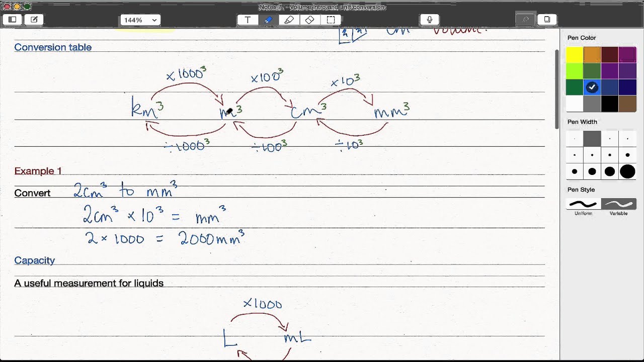
Task: Select the Highlighter tool
Action: click(289, 20)
